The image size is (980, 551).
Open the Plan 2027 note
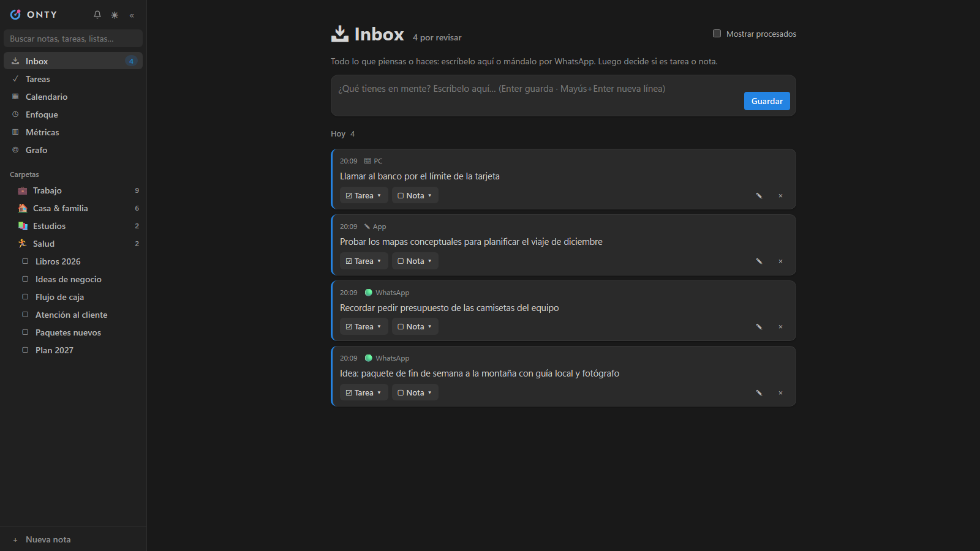tap(73, 350)
